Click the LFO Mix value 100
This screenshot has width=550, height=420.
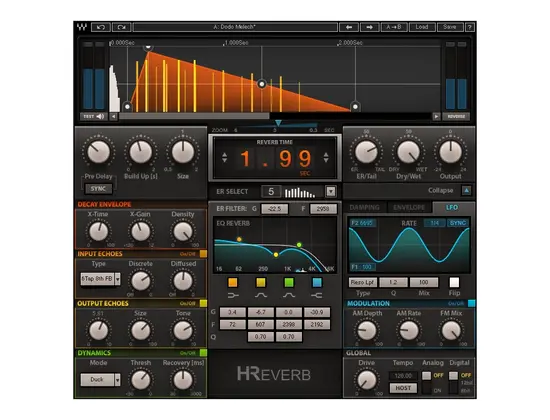(424, 282)
